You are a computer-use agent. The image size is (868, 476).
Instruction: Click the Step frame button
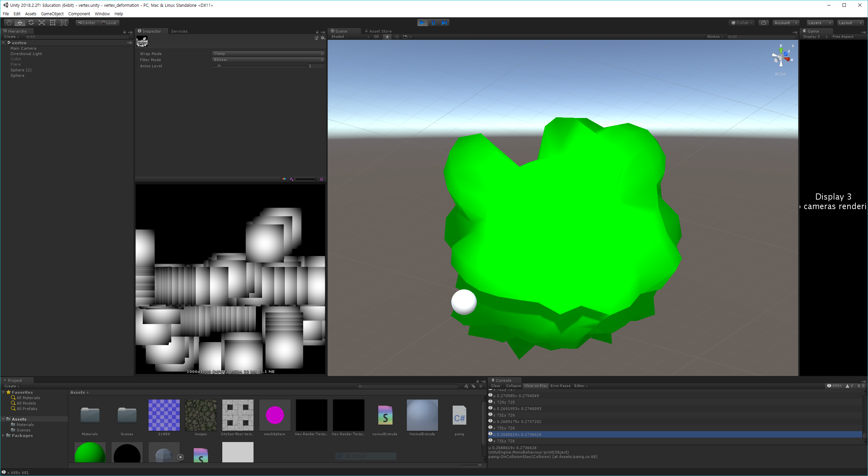click(x=444, y=23)
